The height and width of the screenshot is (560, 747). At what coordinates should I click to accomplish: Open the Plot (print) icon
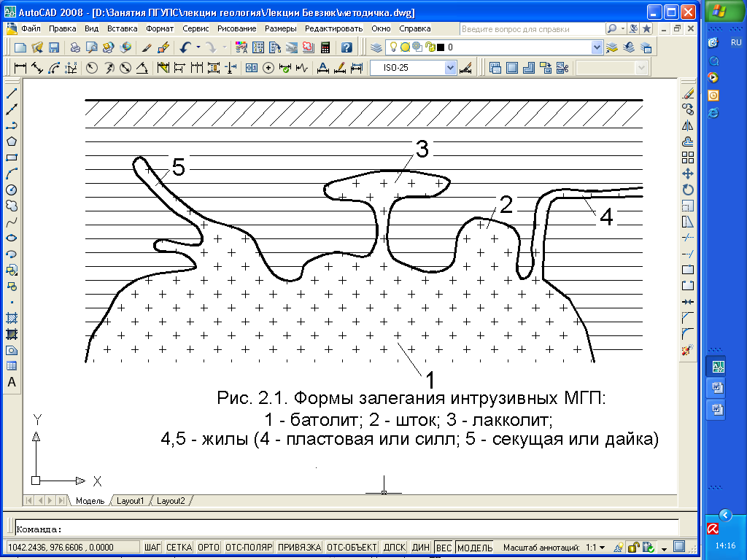tap(74, 47)
